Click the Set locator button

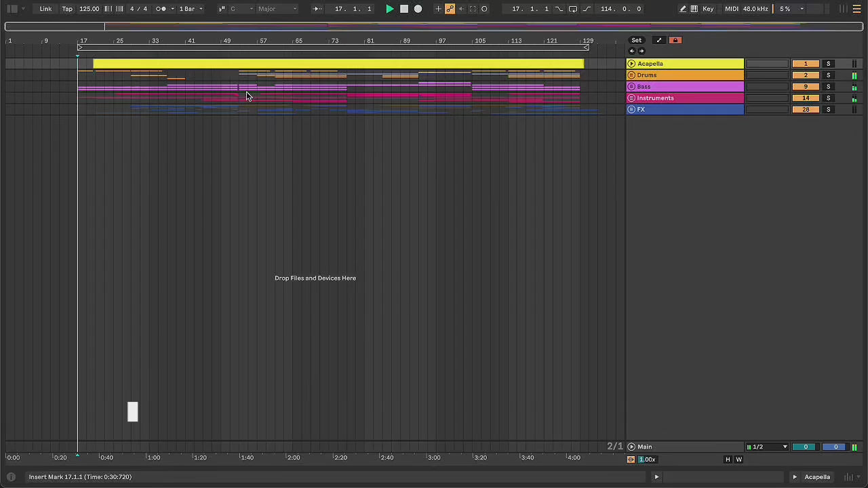click(636, 40)
